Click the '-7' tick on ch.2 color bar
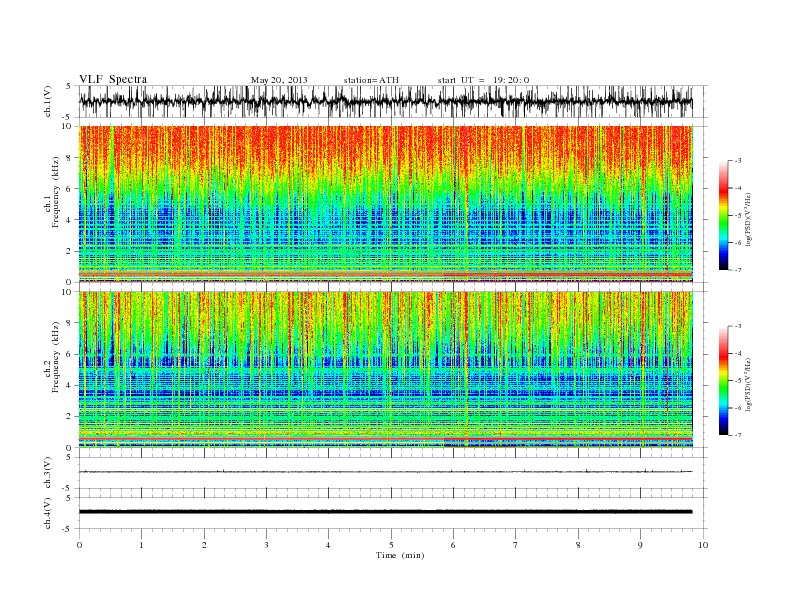 click(x=738, y=435)
